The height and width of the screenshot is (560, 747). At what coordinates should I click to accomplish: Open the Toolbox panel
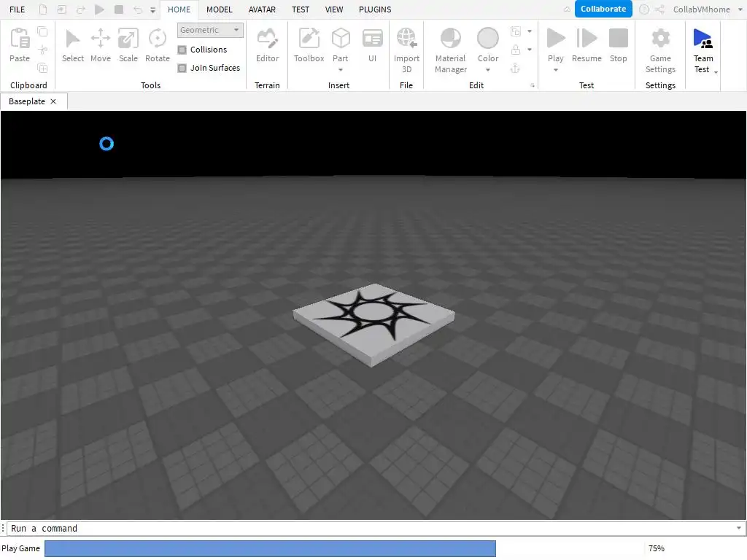[309, 44]
